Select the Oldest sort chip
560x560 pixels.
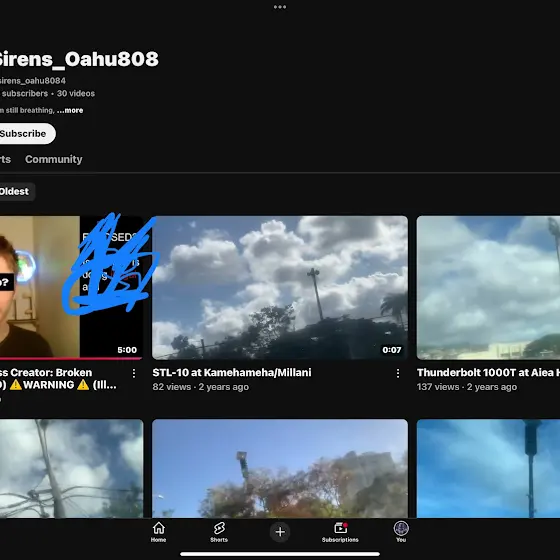point(15,191)
